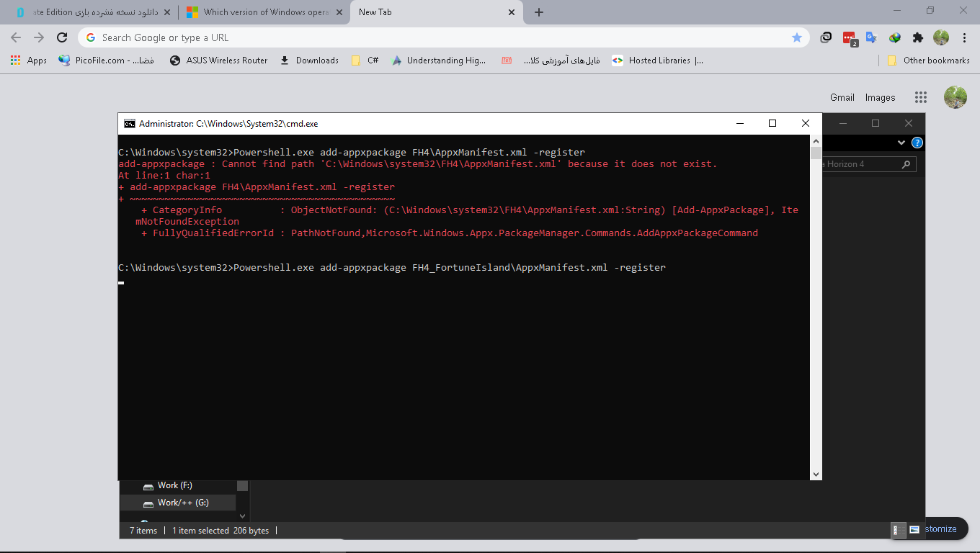Click the Internet Download Manager extension icon

pos(894,37)
